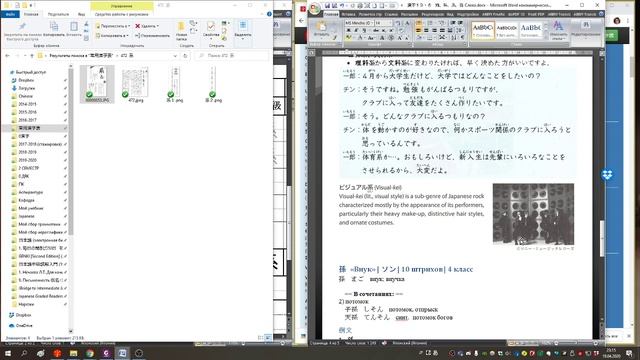Click Закрепить на панели быстрого доступа pin

[x=23, y=30]
